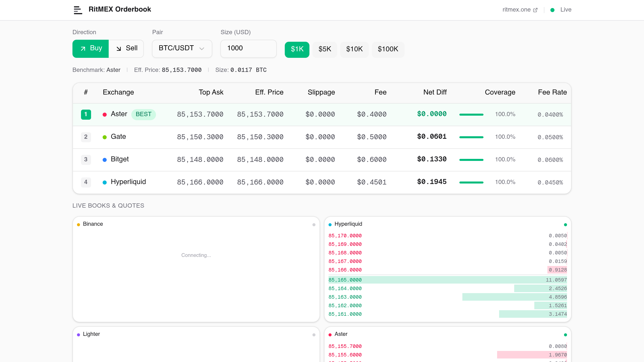
Task: Click the Eff. Price column header
Action: (269, 92)
